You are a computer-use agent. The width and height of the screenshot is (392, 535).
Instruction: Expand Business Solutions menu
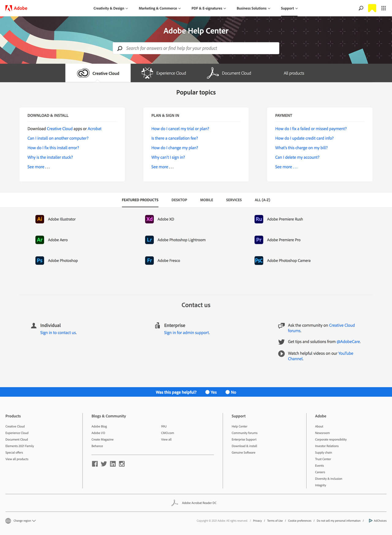(x=253, y=8)
